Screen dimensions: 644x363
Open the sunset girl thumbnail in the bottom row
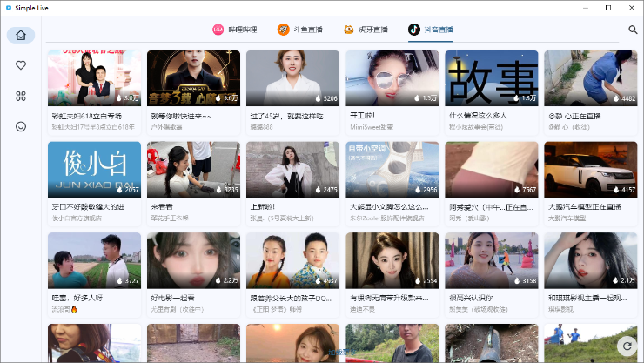[x=292, y=343]
